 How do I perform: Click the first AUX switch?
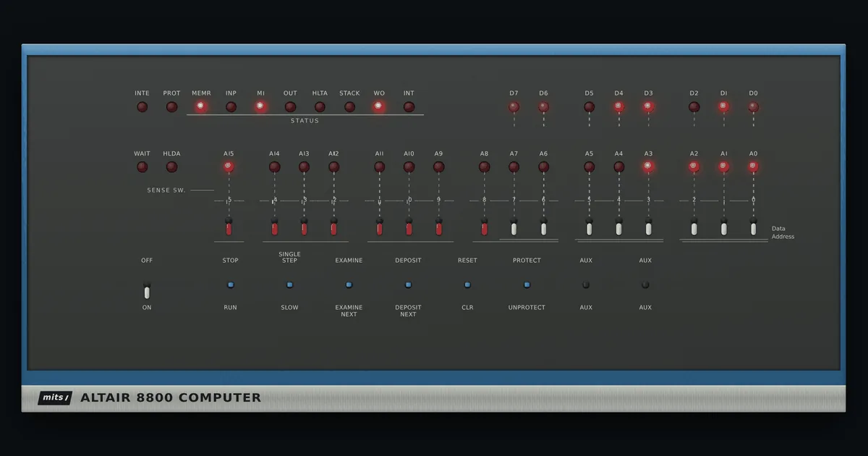(x=586, y=284)
